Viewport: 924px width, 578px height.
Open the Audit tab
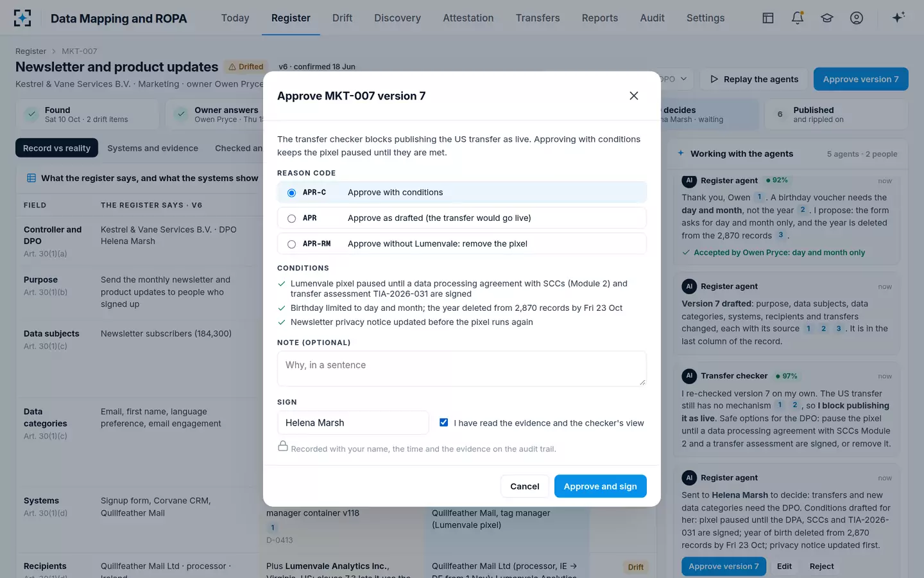652,18
